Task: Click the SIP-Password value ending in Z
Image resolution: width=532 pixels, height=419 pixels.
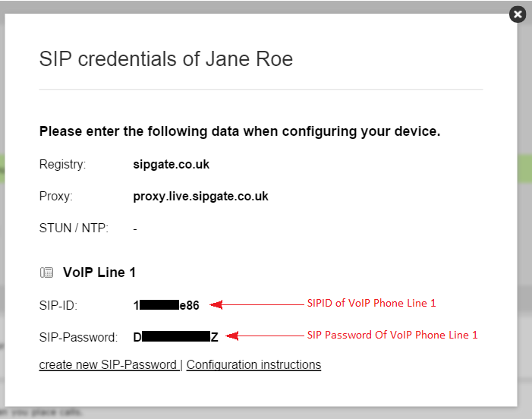Action: (175, 337)
